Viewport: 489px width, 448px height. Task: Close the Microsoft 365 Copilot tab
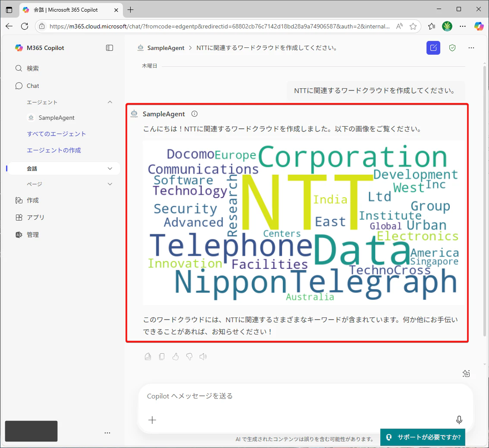116,10
